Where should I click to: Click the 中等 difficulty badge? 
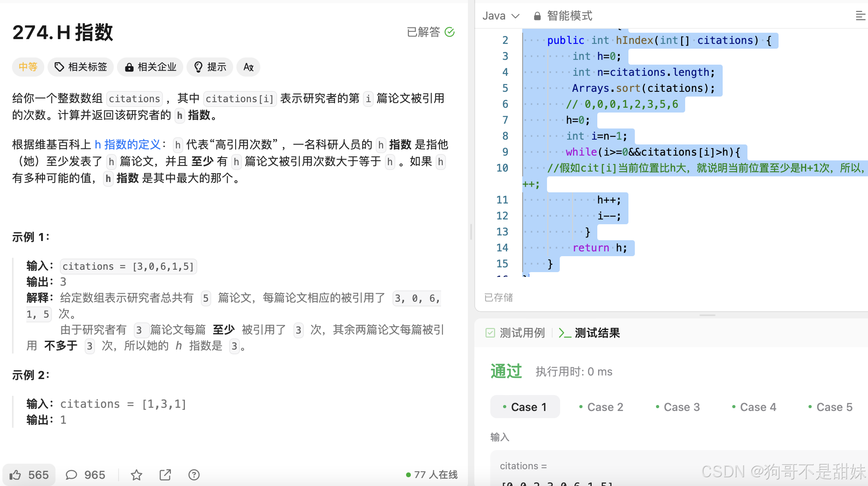28,67
